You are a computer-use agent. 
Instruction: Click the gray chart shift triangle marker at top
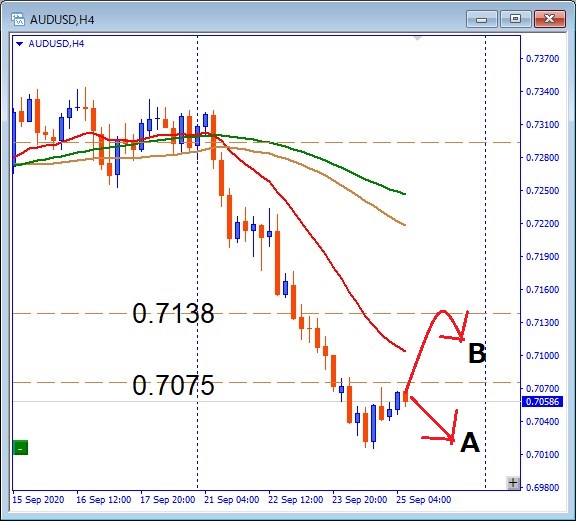point(418,38)
